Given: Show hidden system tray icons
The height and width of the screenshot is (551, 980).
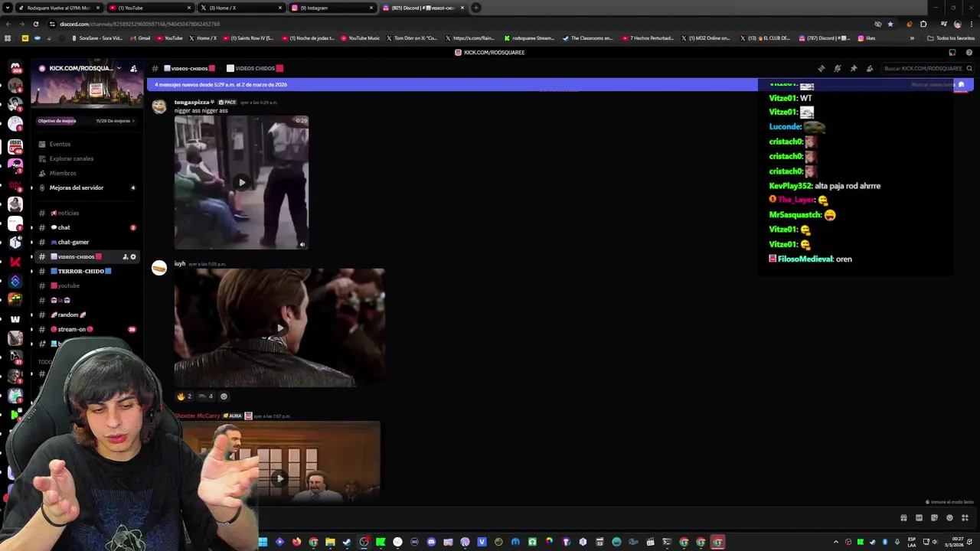Looking at the screenshot, I should tap(836, 542).
